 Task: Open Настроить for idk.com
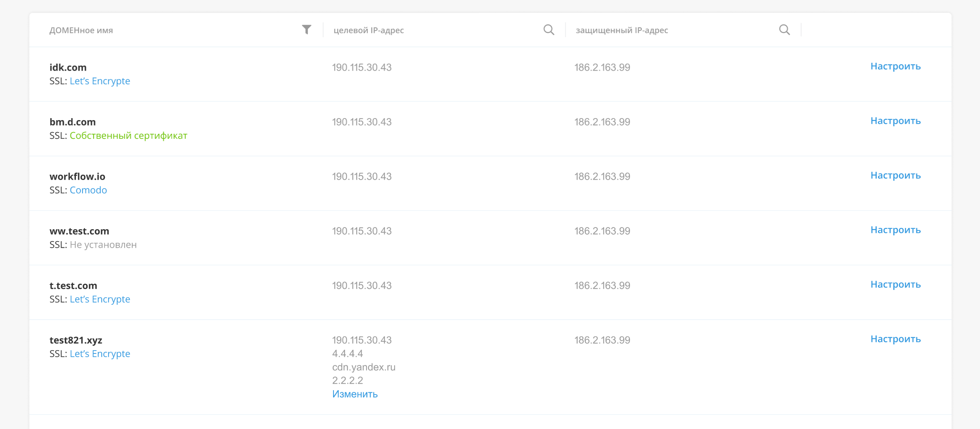(895, 66)
